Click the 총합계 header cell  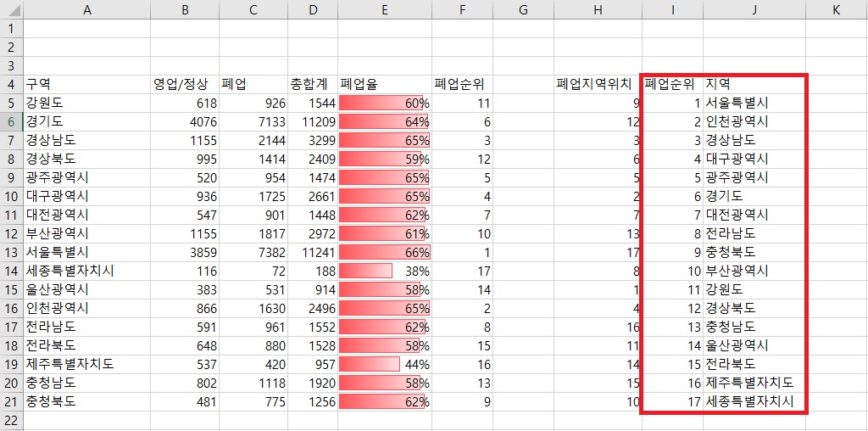pos(313,84)
